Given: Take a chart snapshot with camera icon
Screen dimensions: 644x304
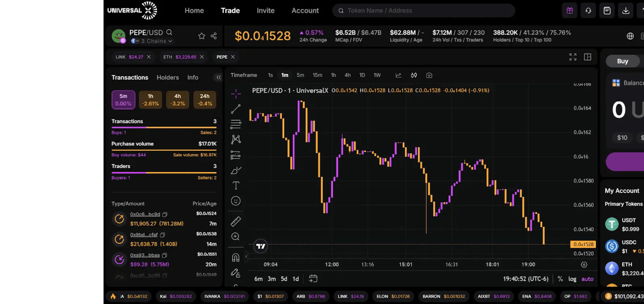Looking at the screenshot, I should 429,75.
